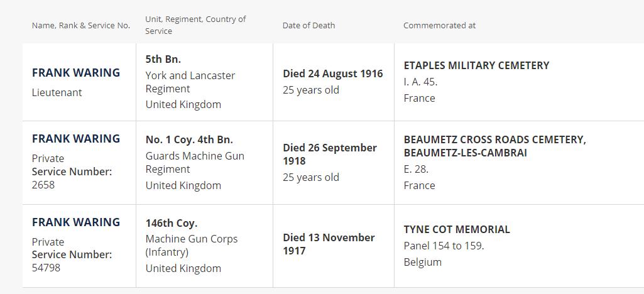This screenshot has height=294, width=644.
Task: Click "York and Lancaster Regiment" text
Action: click(190, 82)
